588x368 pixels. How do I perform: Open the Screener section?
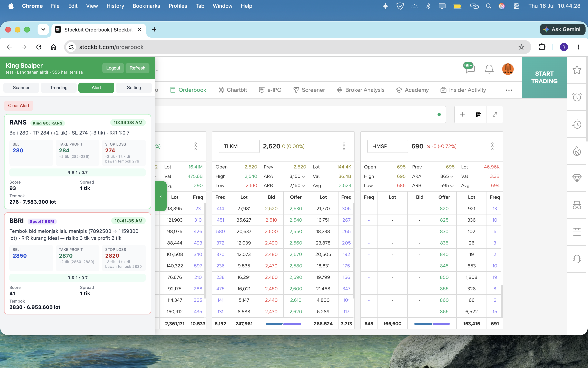309,90
